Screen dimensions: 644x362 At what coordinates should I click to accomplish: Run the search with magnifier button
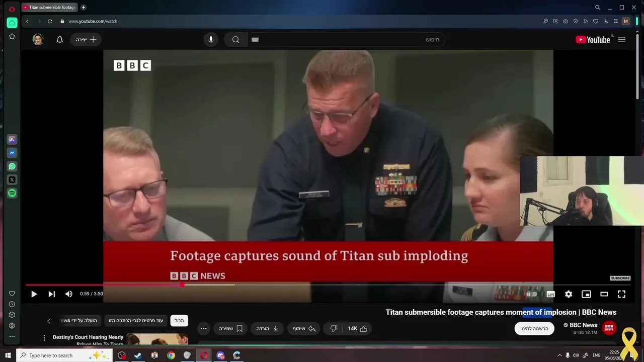tap(235, 40)
